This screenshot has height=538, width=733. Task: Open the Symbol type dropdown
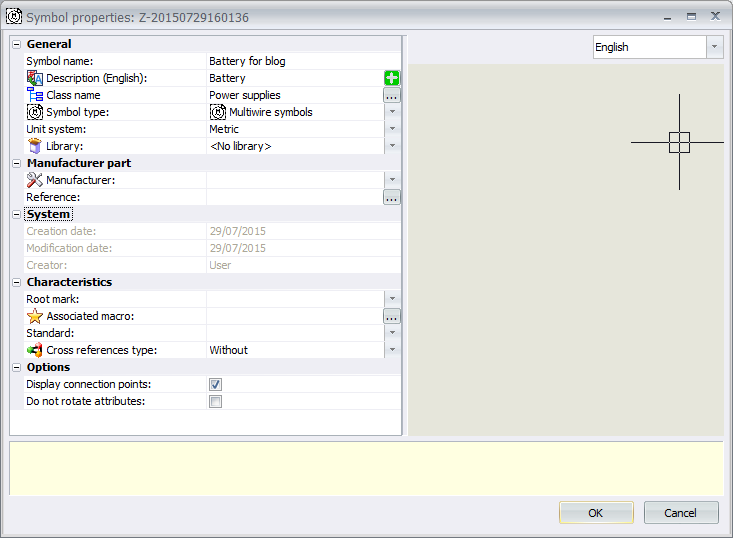(x=392, y=112)
